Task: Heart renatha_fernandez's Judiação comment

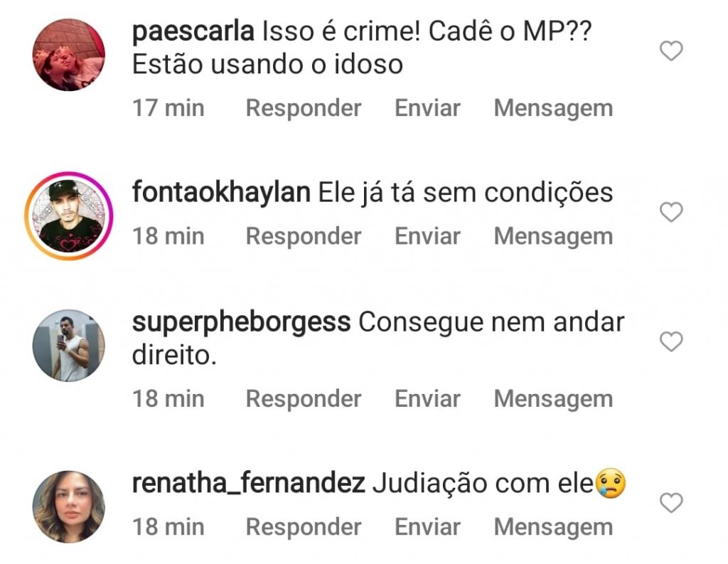Action: pyautogui.click(x=671, y=503)
